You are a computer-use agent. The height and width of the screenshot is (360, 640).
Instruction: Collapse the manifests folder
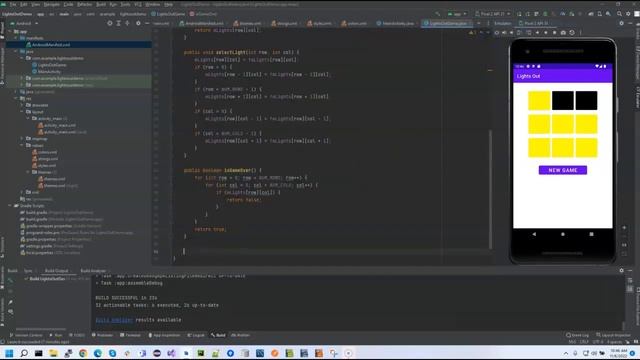[16, 38]
